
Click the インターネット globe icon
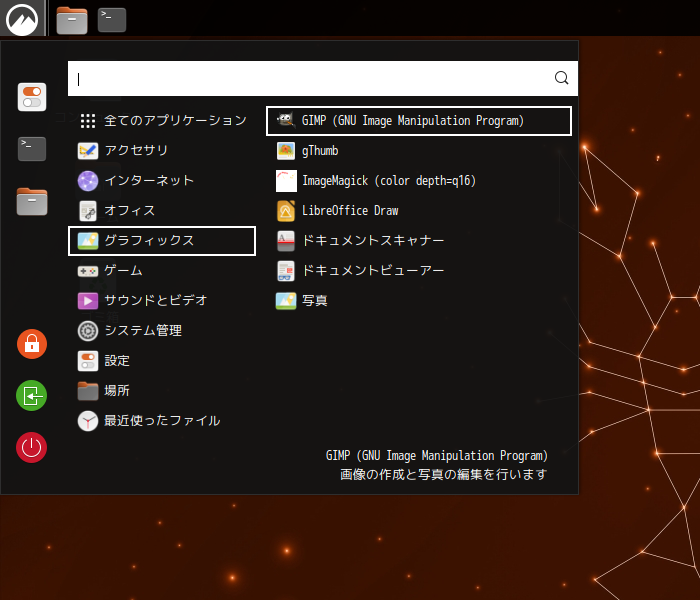(88, 181)
